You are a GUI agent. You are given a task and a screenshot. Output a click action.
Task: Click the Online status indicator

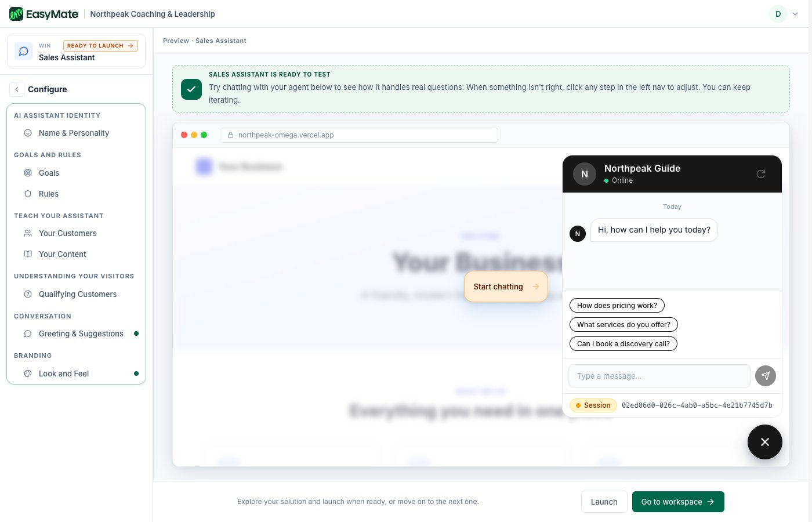coord(618,180)
